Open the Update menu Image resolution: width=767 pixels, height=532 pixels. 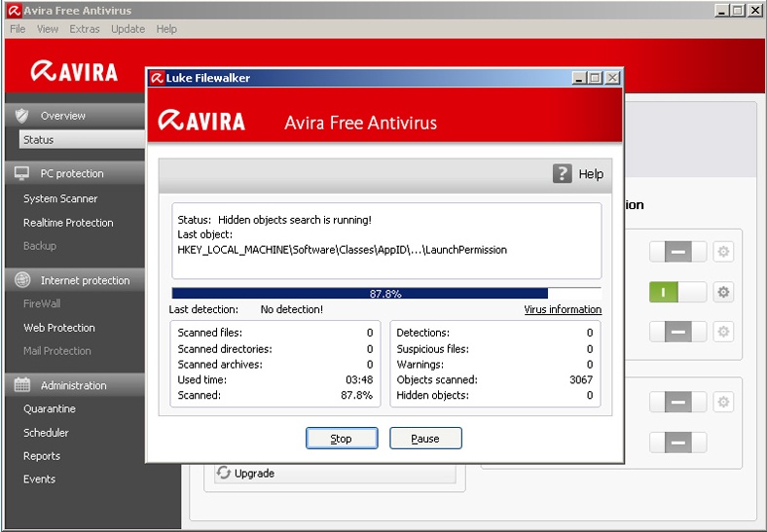[x=128, y=29]
